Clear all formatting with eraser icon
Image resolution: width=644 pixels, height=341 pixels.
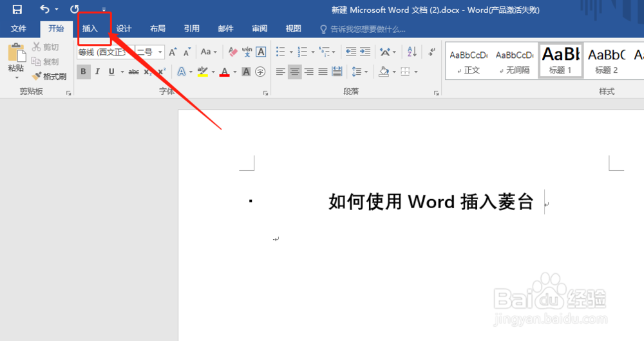coord(232,52)
